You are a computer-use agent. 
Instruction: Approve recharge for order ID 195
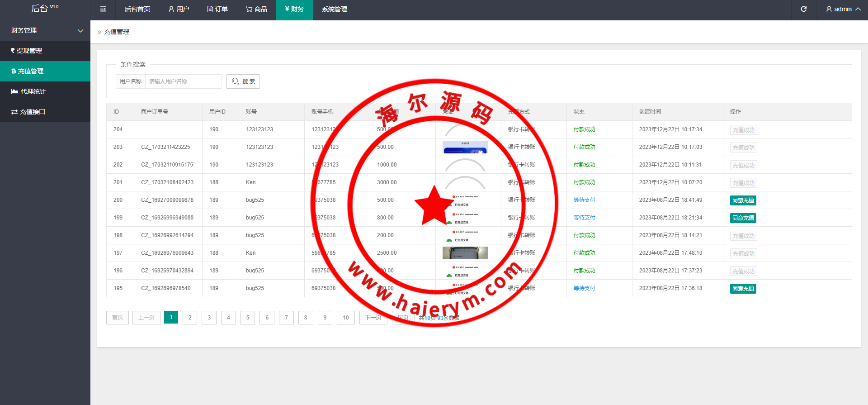(x=743, y=288)
